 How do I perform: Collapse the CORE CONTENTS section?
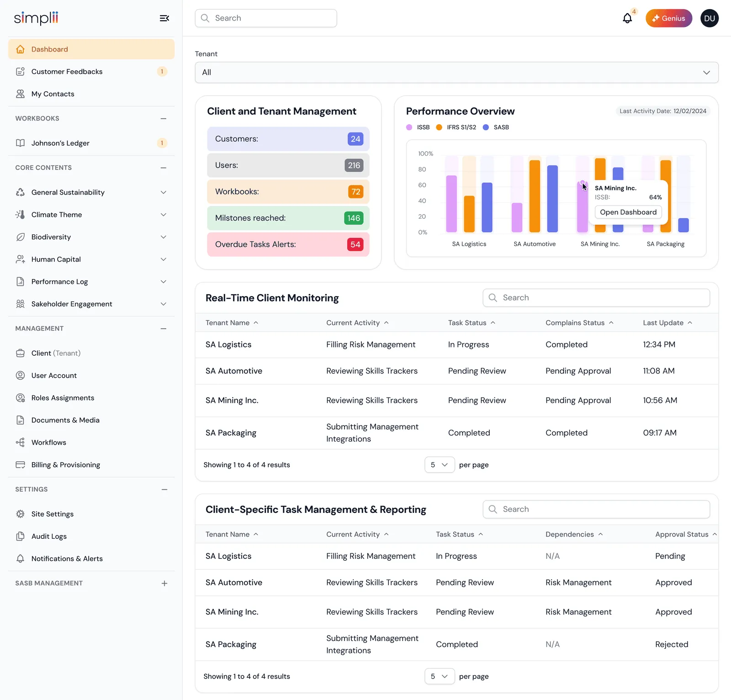tap(164, 168)
